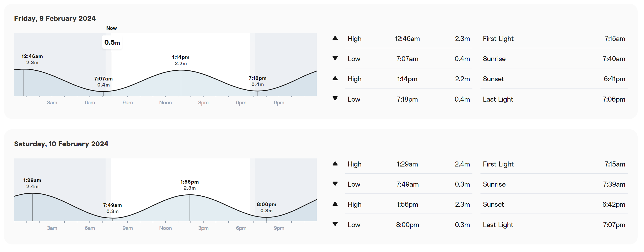Click the Friday, 9 February 2024 heading
Image resolution: width=644 pixels, height=252 pixels.
coord(55,19)
